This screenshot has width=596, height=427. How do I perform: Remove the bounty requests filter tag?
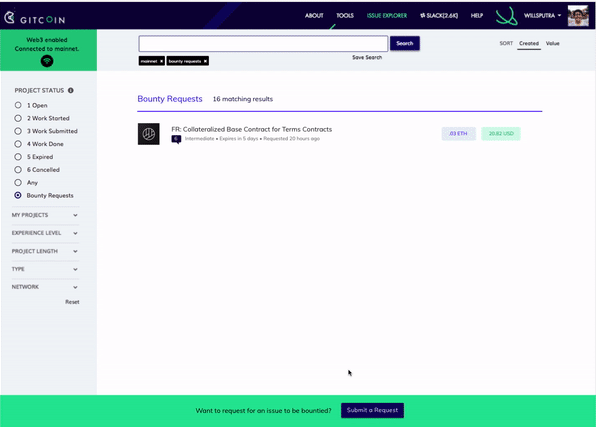(205, 61)
